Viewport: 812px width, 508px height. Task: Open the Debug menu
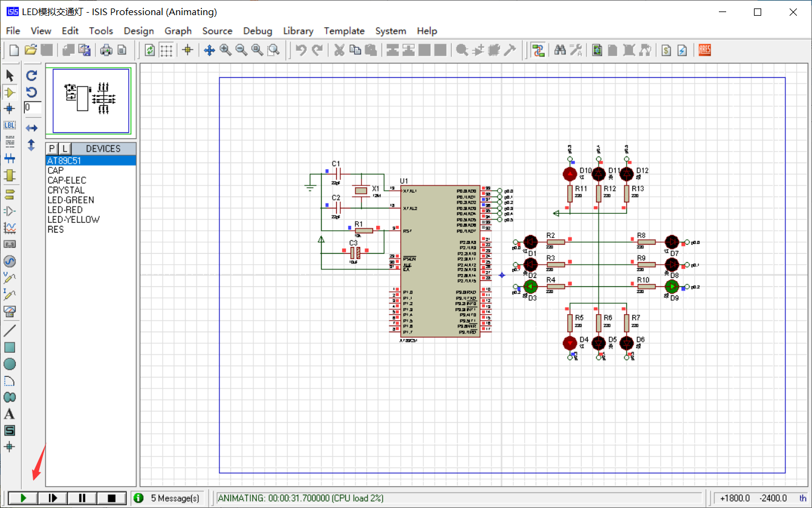258,31
